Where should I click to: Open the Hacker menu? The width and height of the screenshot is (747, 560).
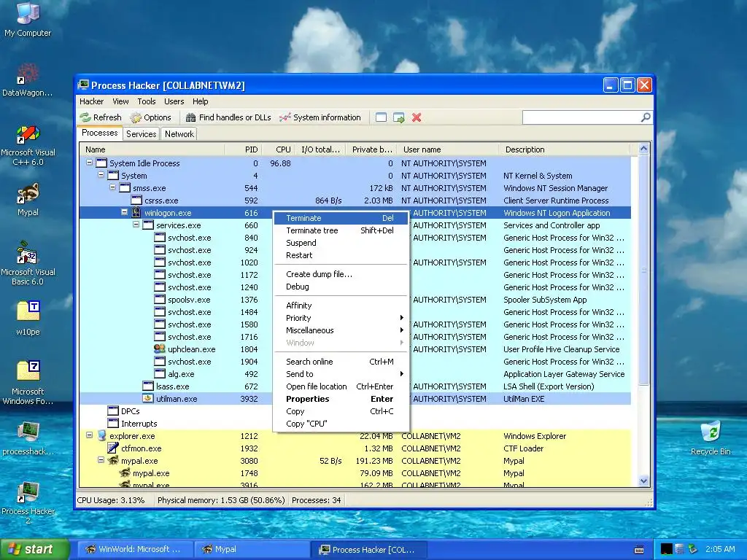point(91,101)
